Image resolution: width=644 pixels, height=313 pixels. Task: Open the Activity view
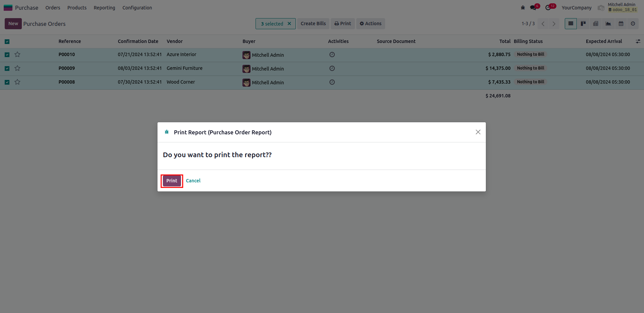coord(633,24)
